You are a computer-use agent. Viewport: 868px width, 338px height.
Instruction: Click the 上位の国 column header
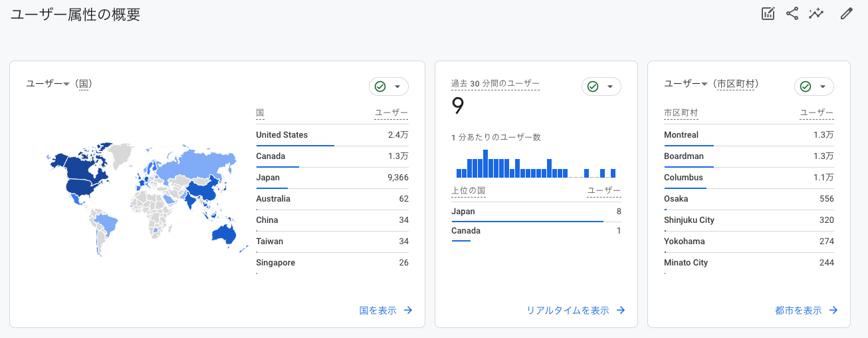click(x=468, y=191)
